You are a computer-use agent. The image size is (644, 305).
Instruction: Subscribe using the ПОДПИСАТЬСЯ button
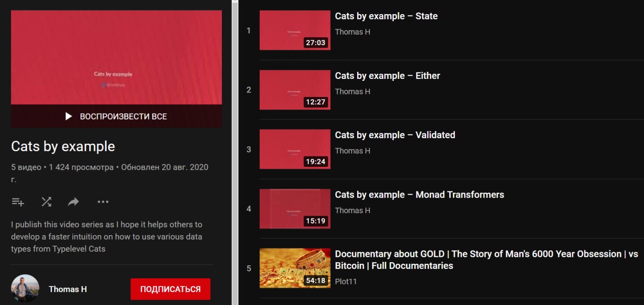pos(170,289)
